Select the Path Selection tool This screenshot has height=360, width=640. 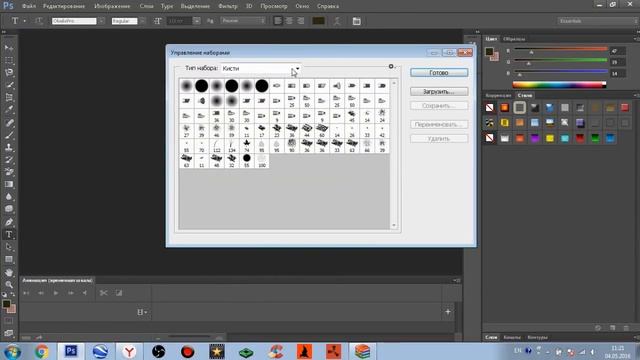[9, 247]
